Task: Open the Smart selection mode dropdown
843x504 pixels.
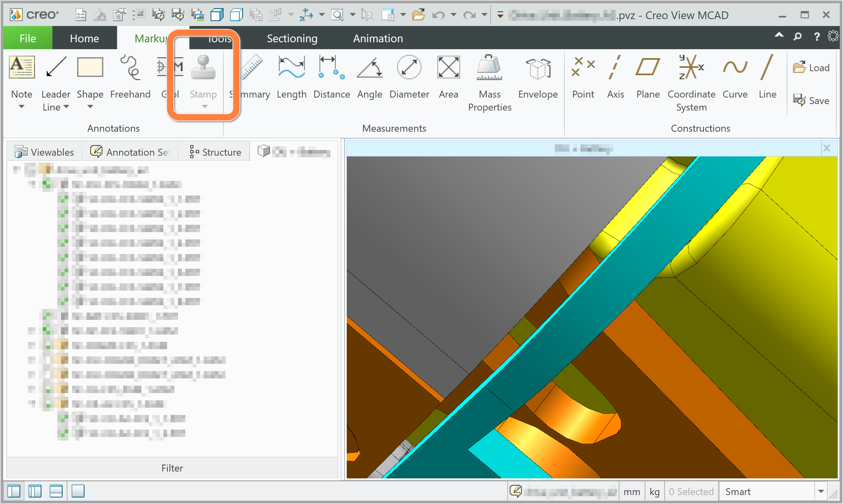Action: [822, 491]
